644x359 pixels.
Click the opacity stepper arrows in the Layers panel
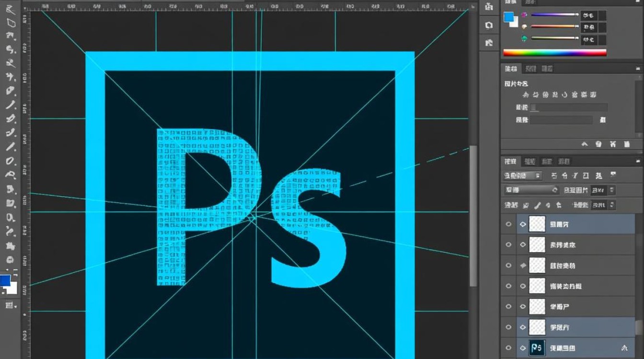pos(612,190)
